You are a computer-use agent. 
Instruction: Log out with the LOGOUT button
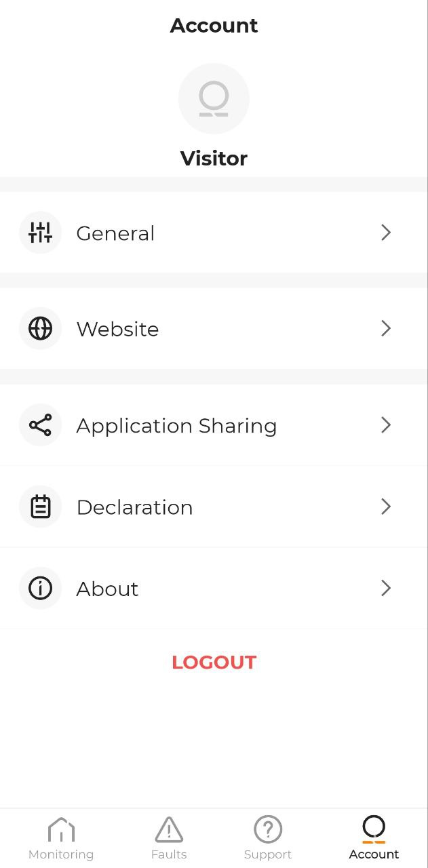[214, 663]
